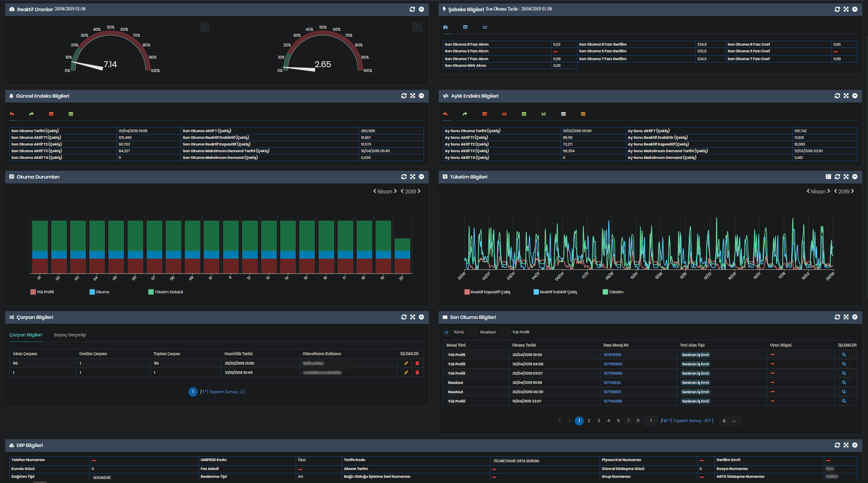Open details for message 127825216
The width and height of the screenshot is (868, 483).
pyautogui.click(x=844, y=355)
